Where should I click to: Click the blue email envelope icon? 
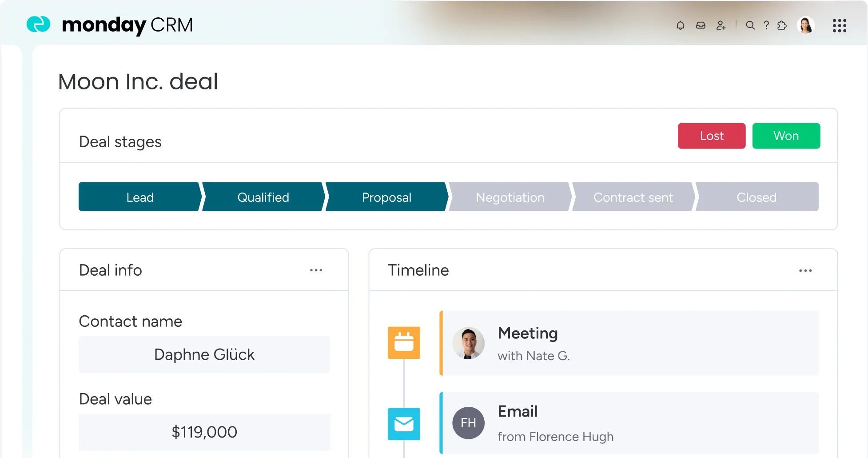pyautogui.click(x=404, y=424)
